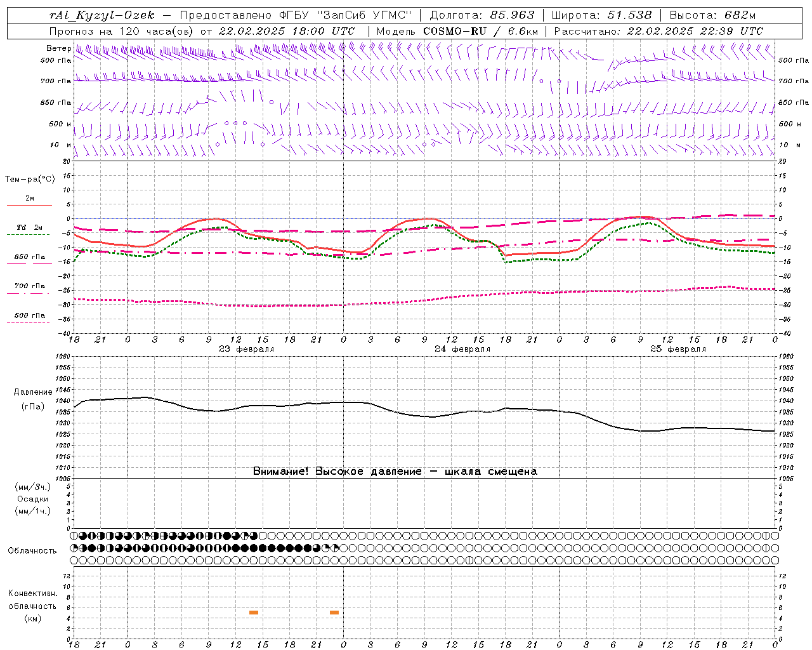Click the '850 гПа' temperature legend entry
812x650 pixels.
(x=30, y=258)
